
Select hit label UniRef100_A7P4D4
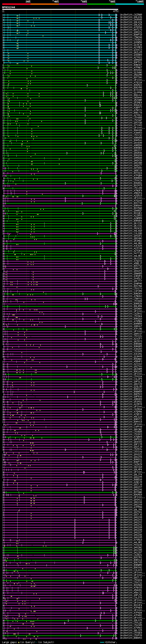click(131, 613)
